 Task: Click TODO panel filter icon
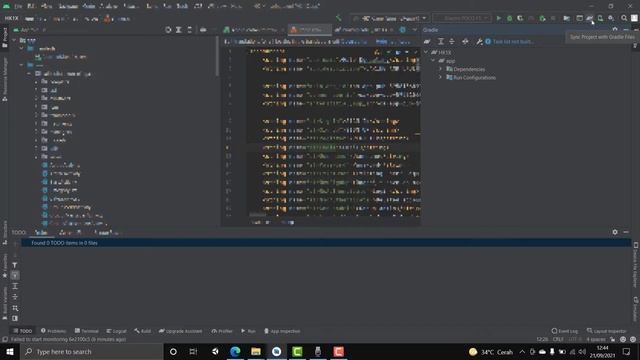click(15, 265)
